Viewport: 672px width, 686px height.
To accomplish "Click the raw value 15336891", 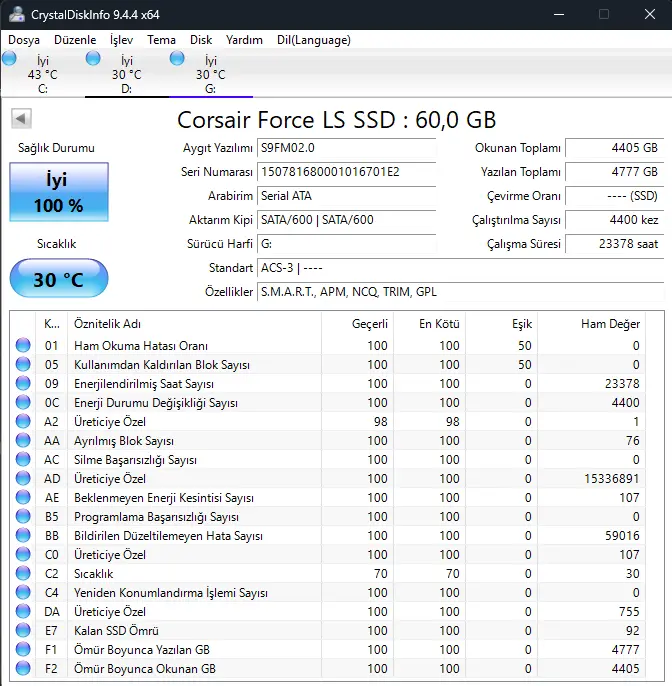I will point(612,479).
